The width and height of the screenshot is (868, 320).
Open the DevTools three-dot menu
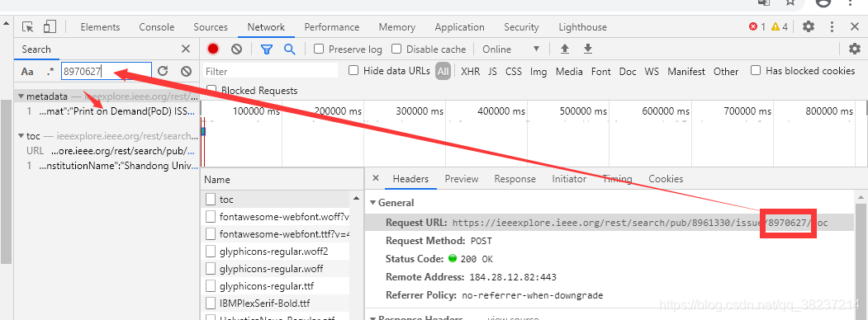[832, 26]
